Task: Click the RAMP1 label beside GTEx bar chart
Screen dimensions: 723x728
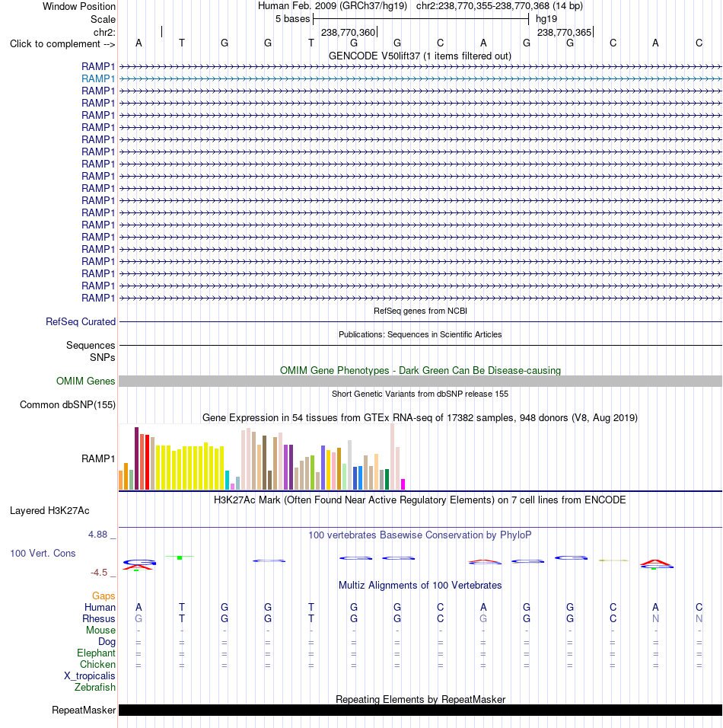Action: click(98, 458)
